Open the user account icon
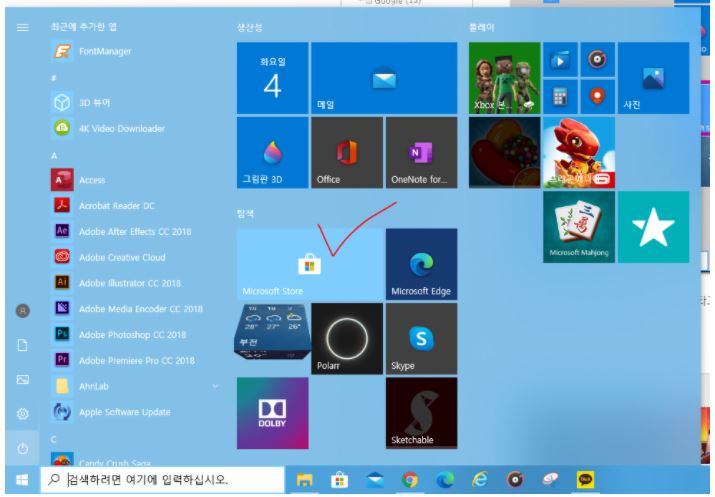 coord(22,311)
